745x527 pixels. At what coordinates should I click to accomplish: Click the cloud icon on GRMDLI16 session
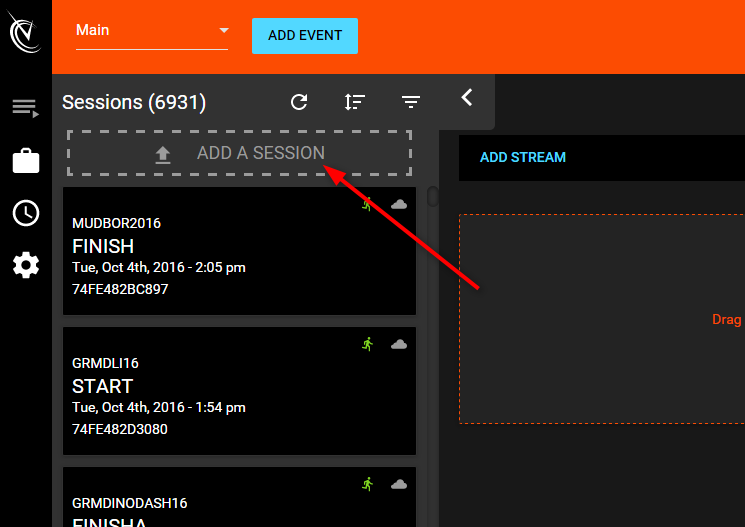click(399, 344)
